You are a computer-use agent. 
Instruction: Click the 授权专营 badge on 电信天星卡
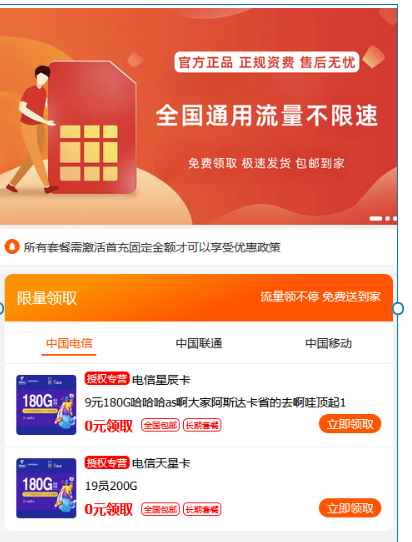(x=107, y=462)
